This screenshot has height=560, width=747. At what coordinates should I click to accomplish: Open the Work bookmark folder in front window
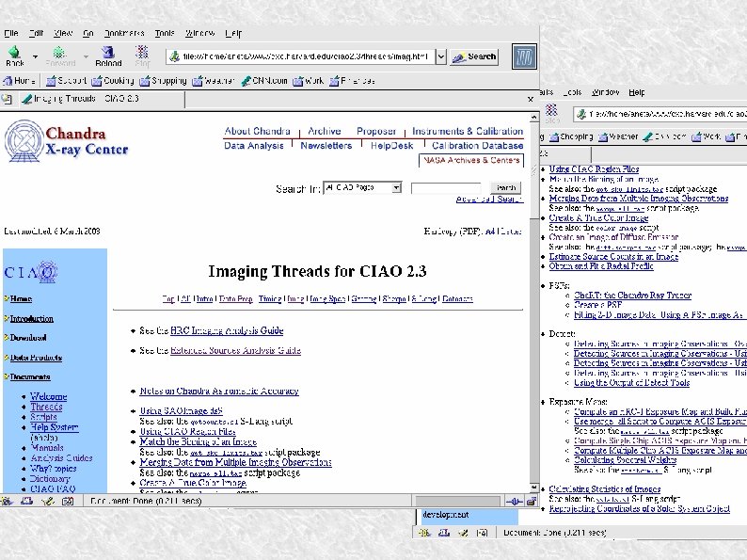click(x=308, y=81)
